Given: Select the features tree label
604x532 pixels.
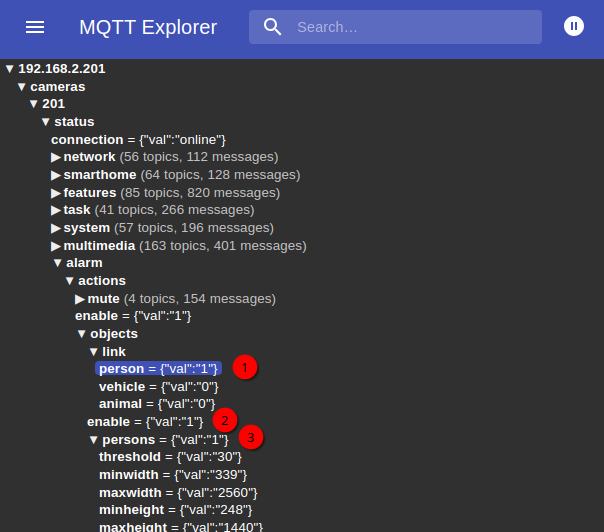Looking at the screenshot, I should click(x=90, y=193).
